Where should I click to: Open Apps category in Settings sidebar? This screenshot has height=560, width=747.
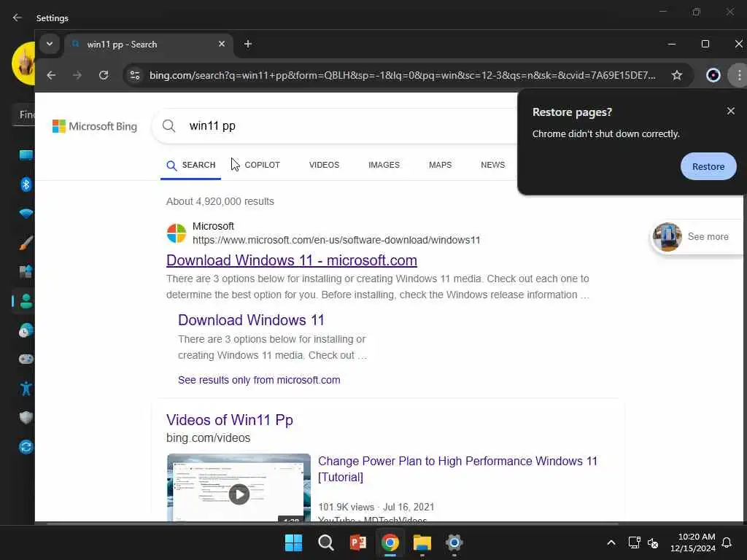pos(26,271)
